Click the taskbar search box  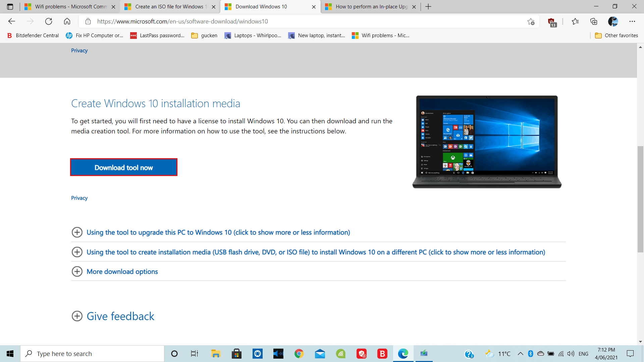pyautogui.click(x=92, y=354)
